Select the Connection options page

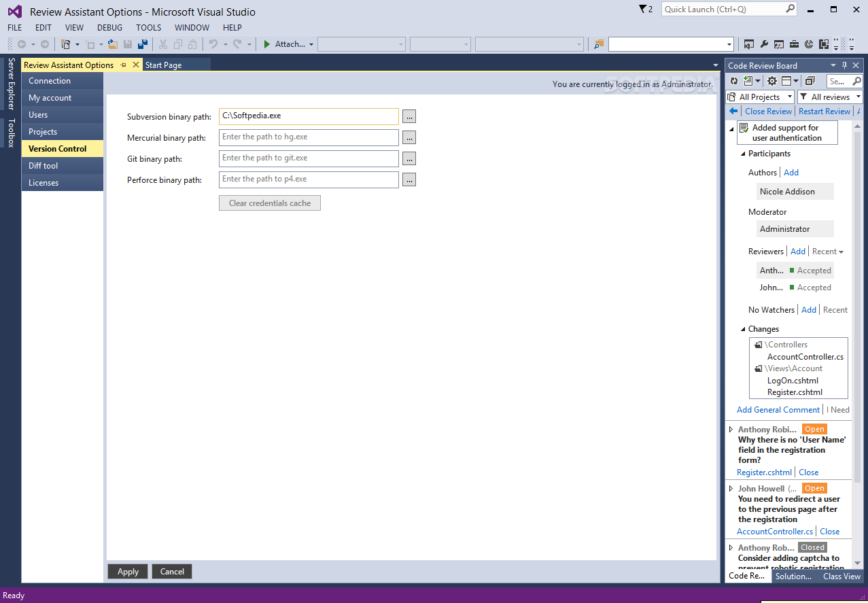pos(63,81)
